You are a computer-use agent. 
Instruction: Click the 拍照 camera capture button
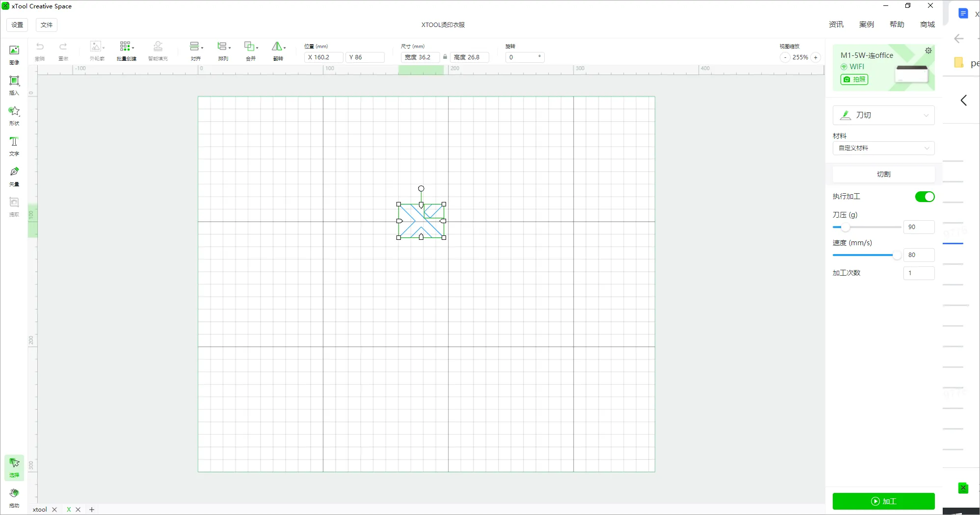coord(854,79)
